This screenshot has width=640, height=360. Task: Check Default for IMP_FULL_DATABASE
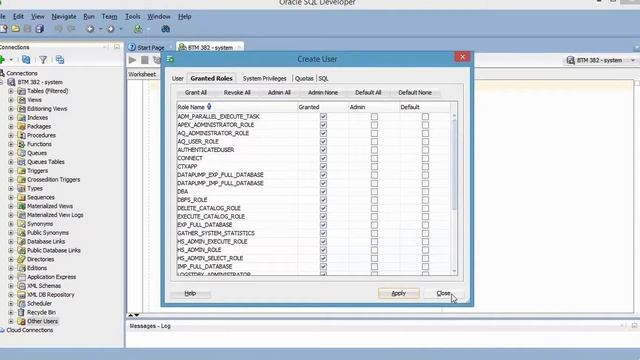tap(425, 267)
